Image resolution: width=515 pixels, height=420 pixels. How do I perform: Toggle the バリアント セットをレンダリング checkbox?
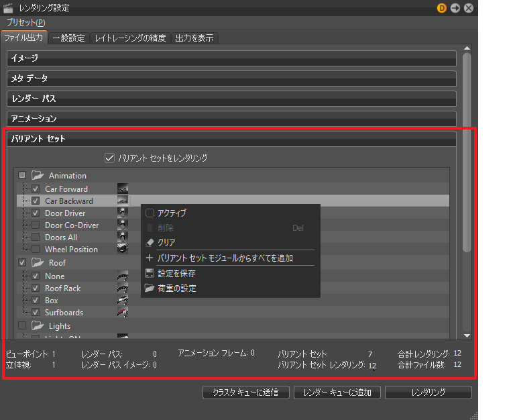(109, 158)
